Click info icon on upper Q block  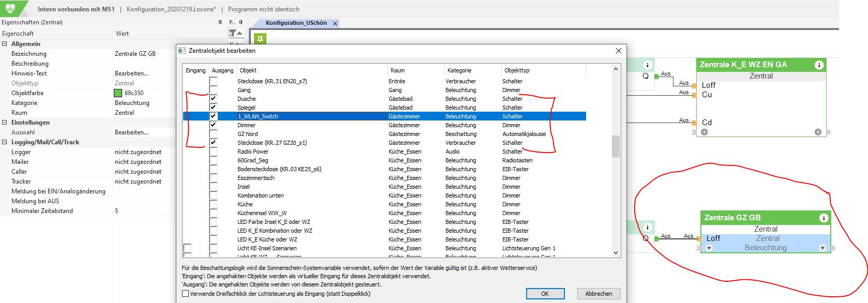[647, 65]
